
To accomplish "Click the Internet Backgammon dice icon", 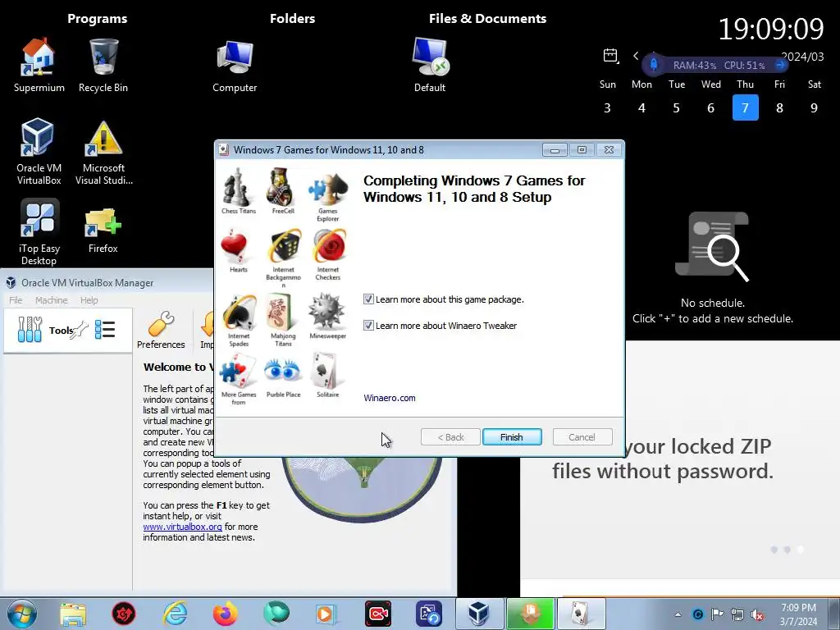I will (x=285, y=247).
